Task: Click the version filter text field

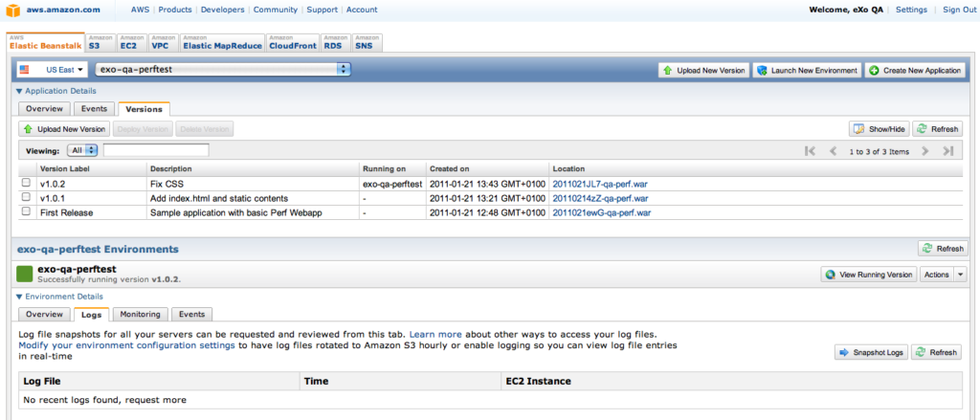Action: click(x=156, y=150)
